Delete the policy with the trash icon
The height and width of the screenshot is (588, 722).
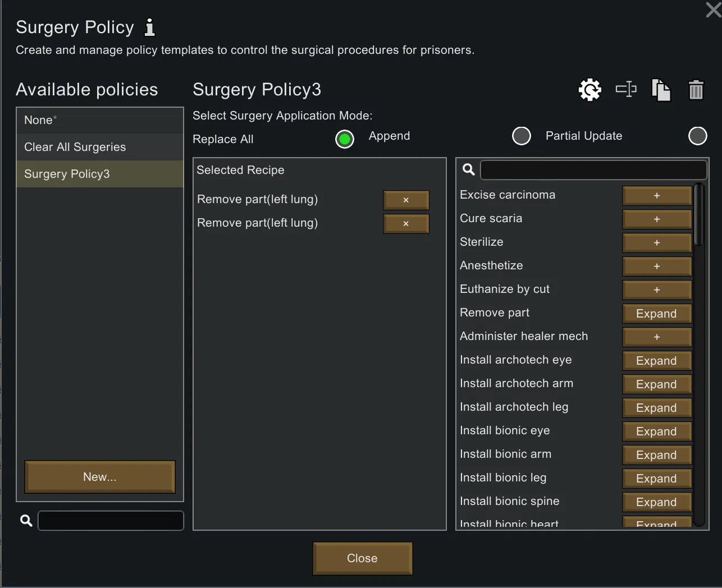(x=696, y=90)
